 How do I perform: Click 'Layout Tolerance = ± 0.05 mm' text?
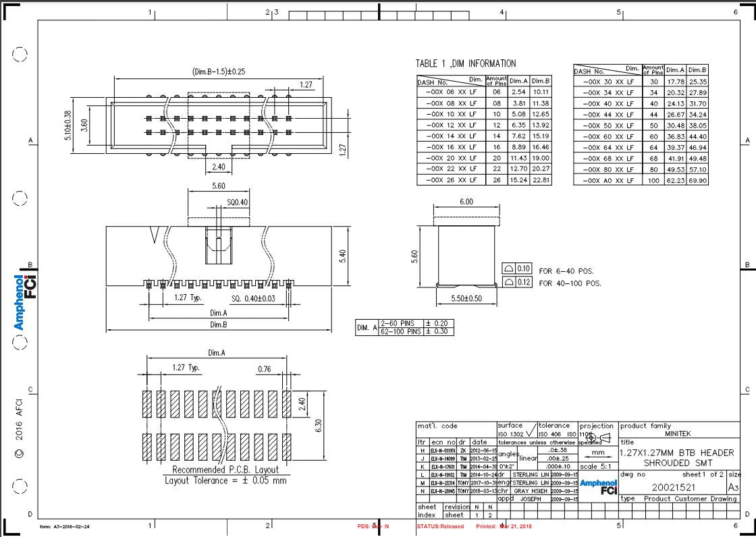pyautogui.click(x=225, y=480)
